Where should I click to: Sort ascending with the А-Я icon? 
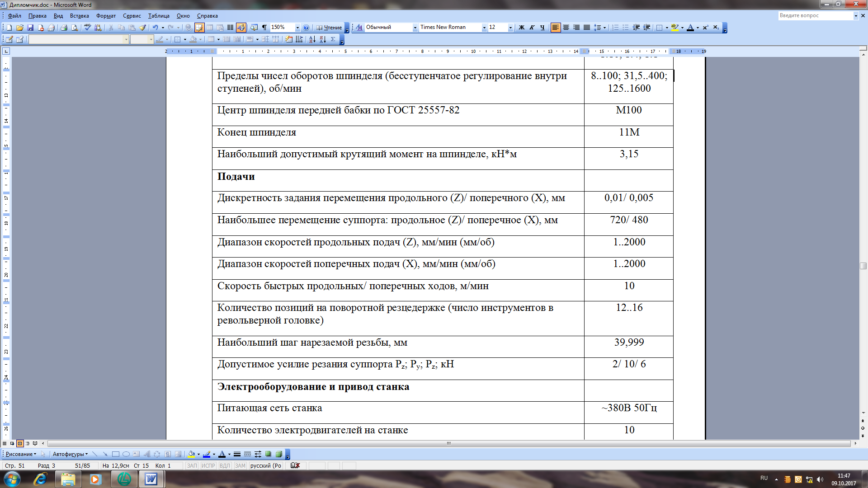tap(312, 39)
